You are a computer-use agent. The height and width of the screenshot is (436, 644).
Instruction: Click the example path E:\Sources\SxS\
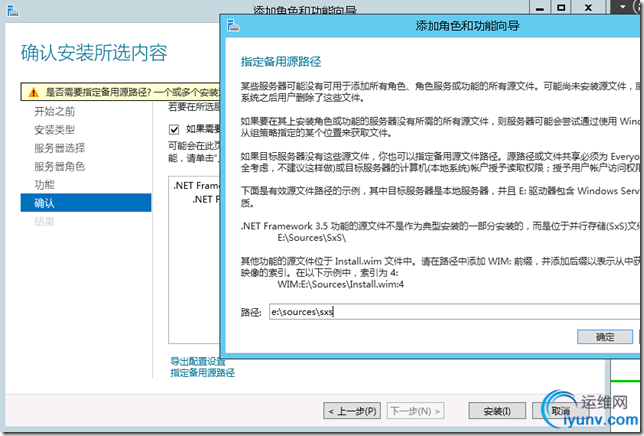(312, 238)
